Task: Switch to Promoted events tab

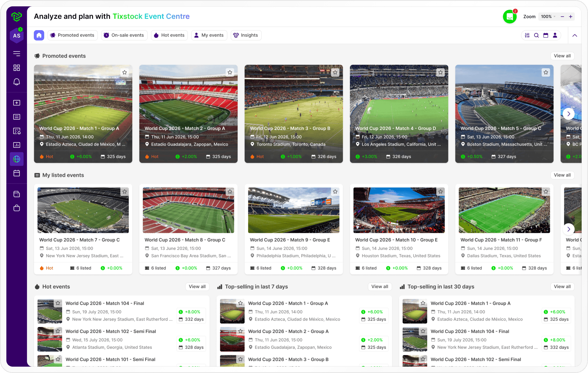Action: [72, 35]
